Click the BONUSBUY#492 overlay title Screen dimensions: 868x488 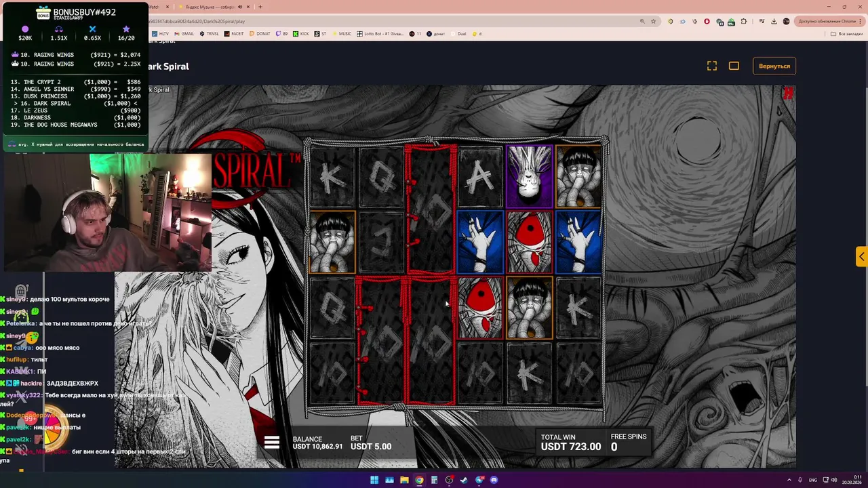pyautogui.click(x=85, y=12)
